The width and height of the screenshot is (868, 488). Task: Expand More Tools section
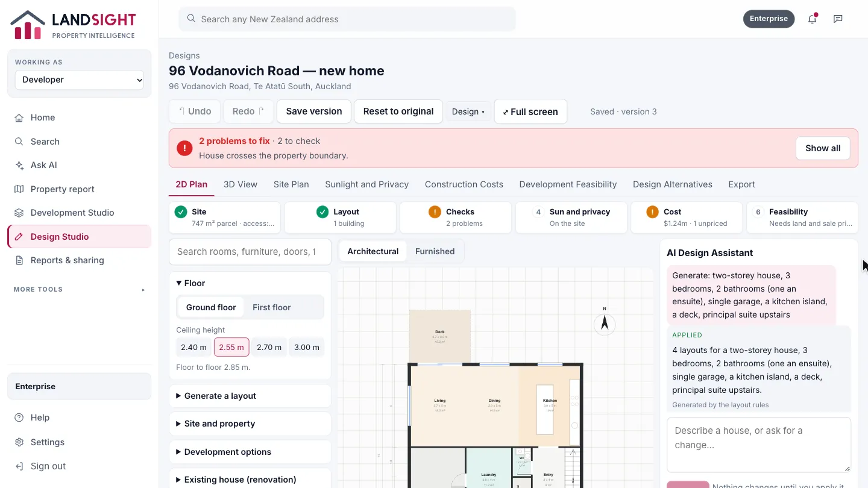(x=80, y=289)
